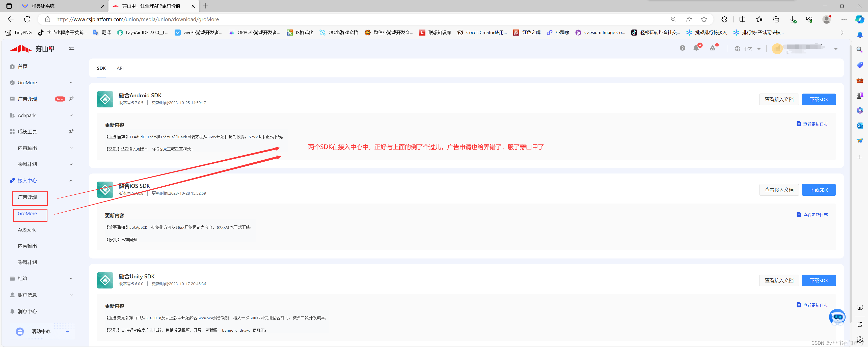868x348 pixels.
Task: Collapse the sidebar menu hamburger icon
Action: click(71, 48)
